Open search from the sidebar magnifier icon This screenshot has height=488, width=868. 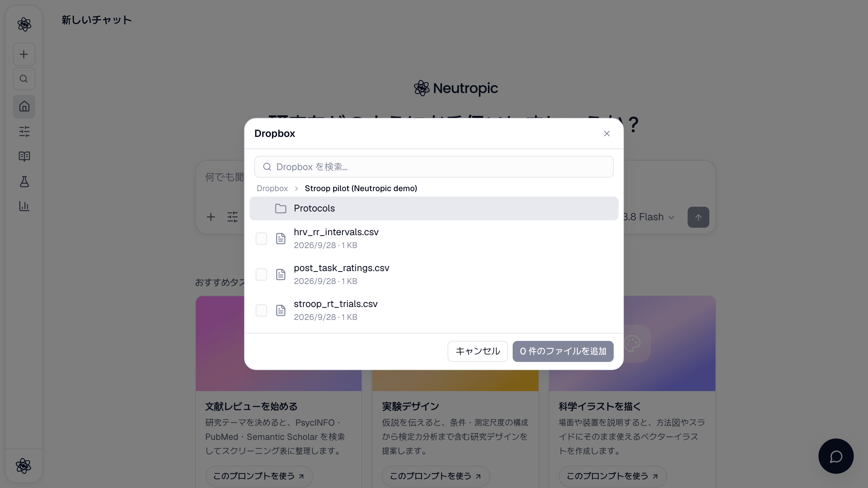click(24, 79)
